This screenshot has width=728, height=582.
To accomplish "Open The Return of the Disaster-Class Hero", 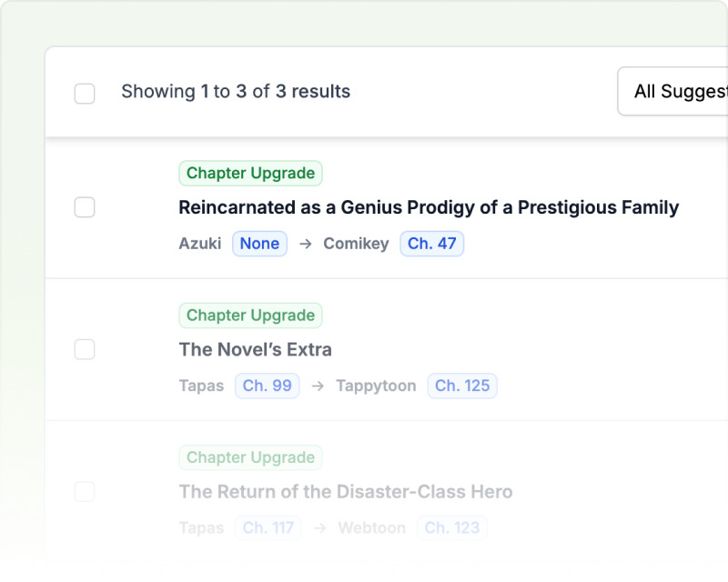I will [346, 491].
